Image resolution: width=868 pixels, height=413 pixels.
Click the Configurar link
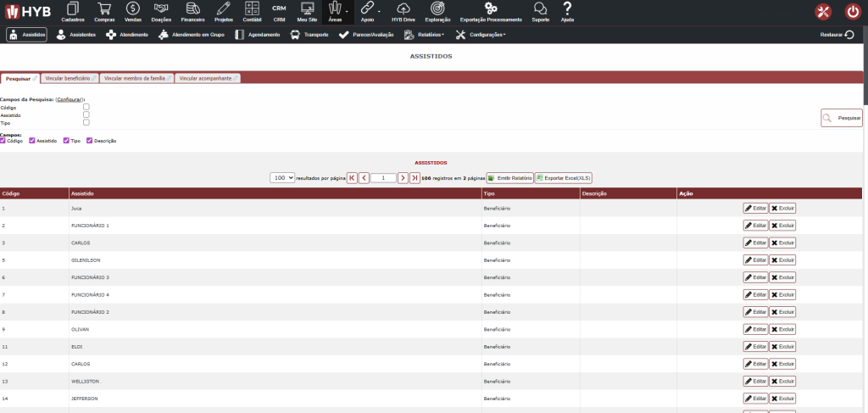tap(70, 99)
